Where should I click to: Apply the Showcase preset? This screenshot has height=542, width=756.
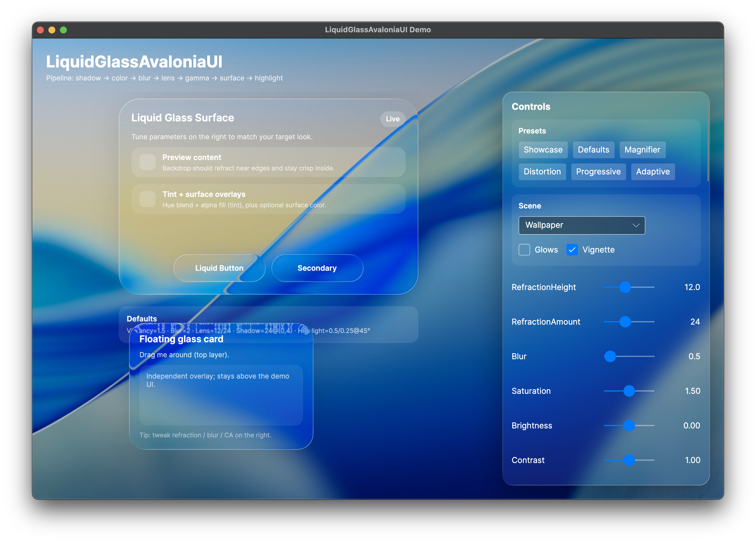[543, 150]
